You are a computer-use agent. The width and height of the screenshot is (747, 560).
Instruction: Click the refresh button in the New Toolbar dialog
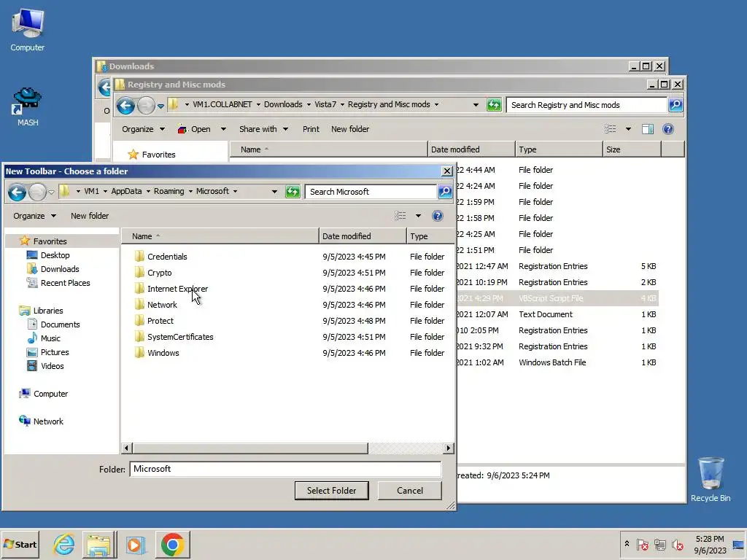click(293, 192)
